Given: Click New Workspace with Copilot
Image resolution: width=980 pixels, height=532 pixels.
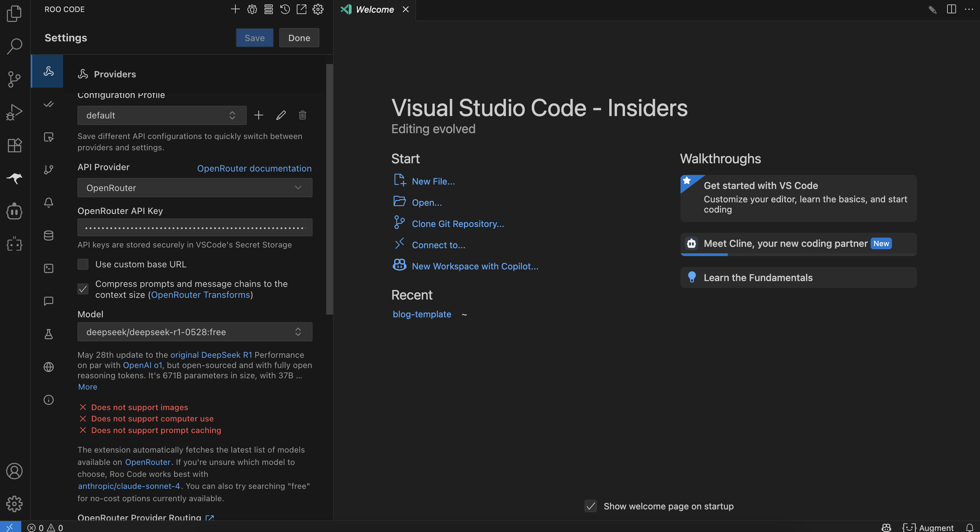Looking at the screenshot, I should click(475, 266).
